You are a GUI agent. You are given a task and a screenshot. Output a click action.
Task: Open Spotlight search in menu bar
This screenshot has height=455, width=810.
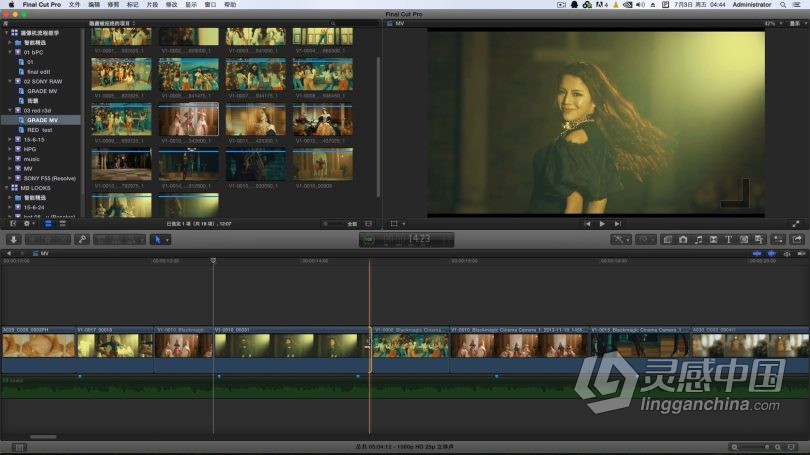point(783,5)
